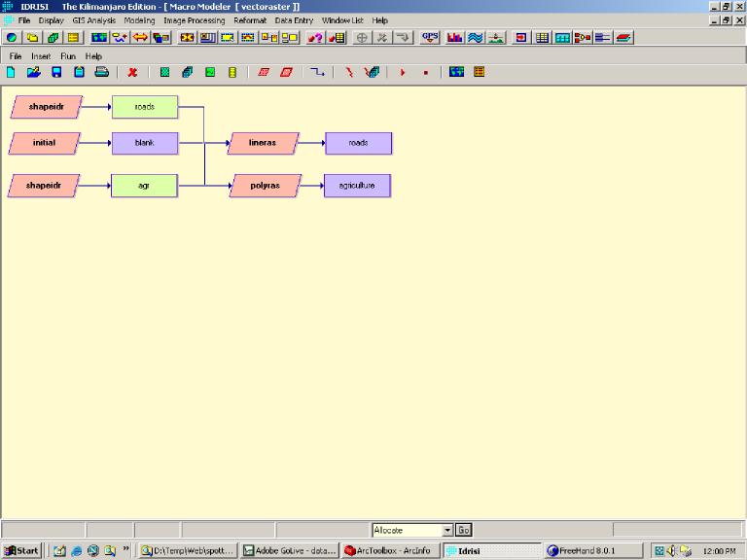
Task: Click the histogram bar chart icon
Action: [454, 38]
